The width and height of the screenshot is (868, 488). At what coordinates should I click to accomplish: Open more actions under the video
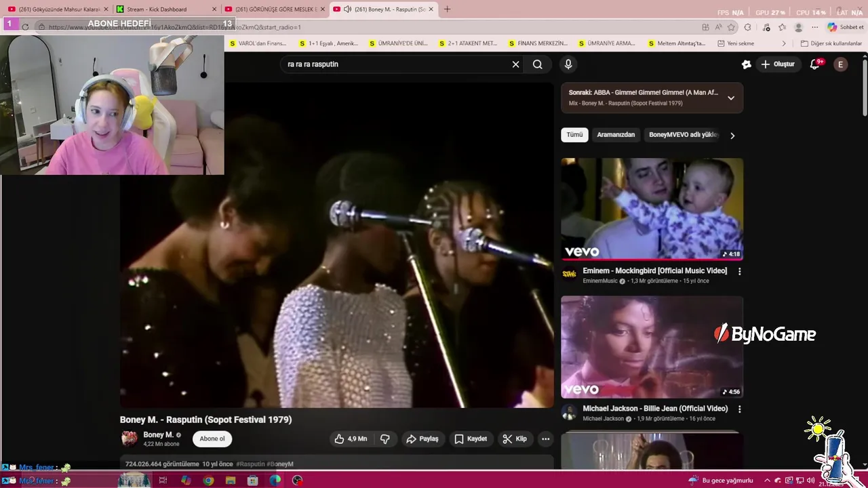[x=545, y=439]
